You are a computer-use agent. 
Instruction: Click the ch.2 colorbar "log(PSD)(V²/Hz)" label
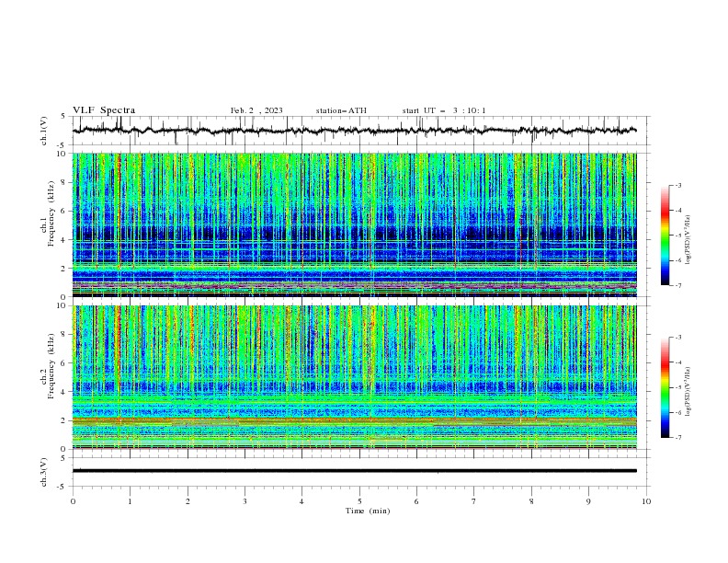[x=688, y=392]
